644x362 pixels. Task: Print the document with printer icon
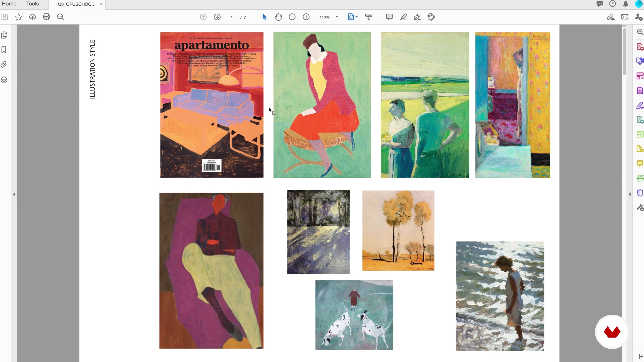point(46,17)
